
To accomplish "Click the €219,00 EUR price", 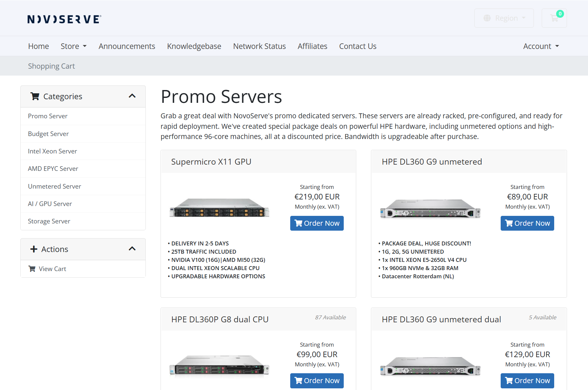I will pos(317,197).
